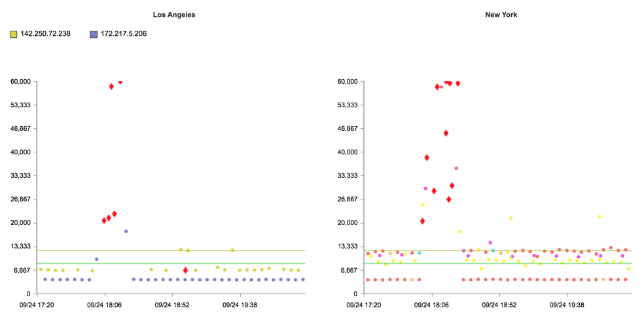Click the 33,333 y-axis label on New York chart
Viewport: 644px width, 327px height.
tap(348, 176)
